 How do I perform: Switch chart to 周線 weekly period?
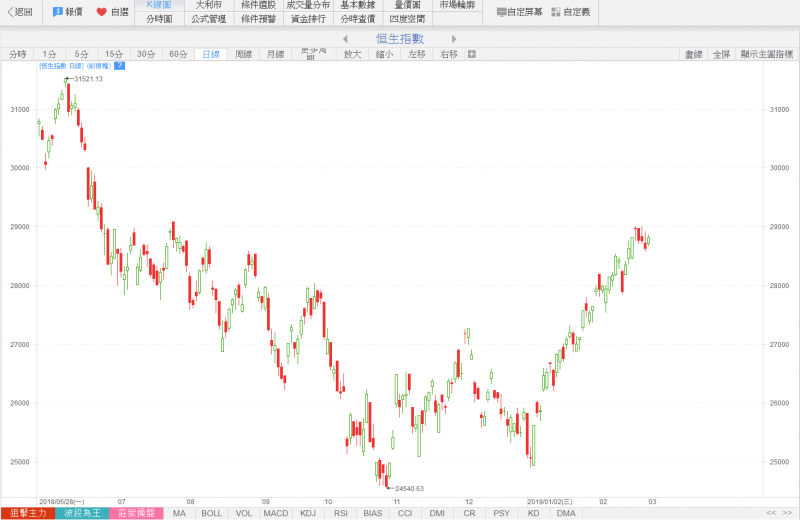243,54
